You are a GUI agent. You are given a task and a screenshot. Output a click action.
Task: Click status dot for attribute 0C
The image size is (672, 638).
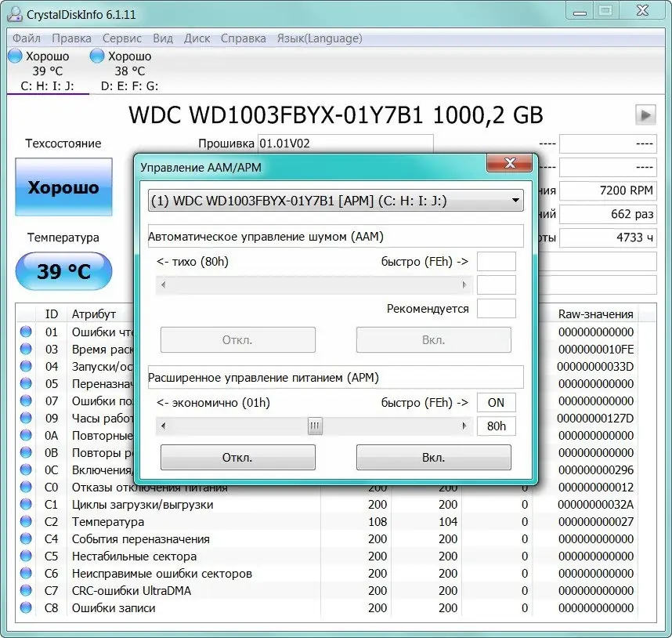click(26, 469)
